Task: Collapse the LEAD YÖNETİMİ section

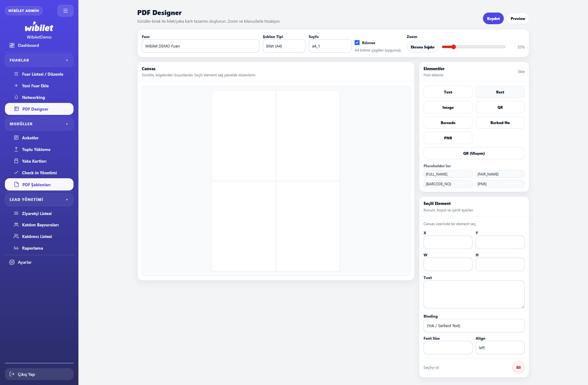Action: point(67,200)
